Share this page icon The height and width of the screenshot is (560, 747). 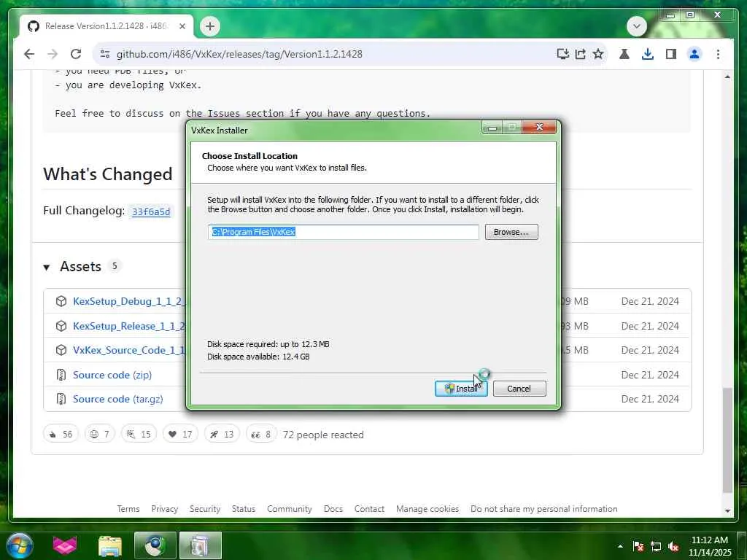[x=580, y=54]
